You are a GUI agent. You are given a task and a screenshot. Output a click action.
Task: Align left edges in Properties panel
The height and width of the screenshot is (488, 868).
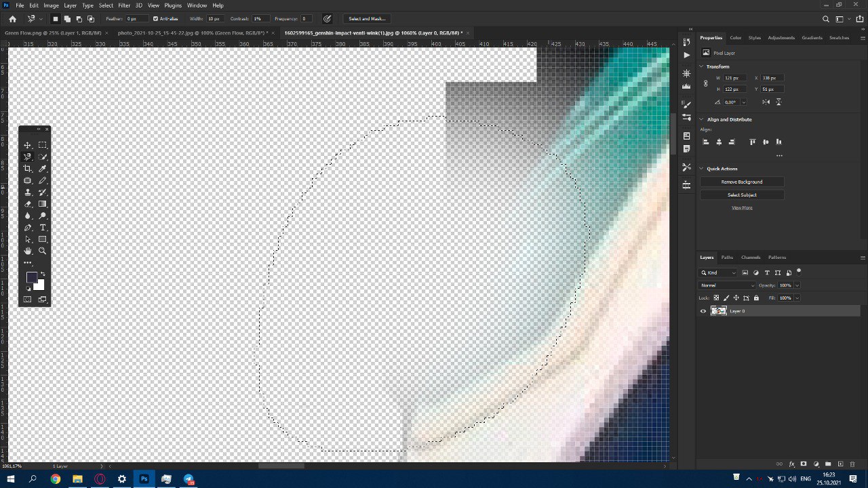click(x=706, y=142)
